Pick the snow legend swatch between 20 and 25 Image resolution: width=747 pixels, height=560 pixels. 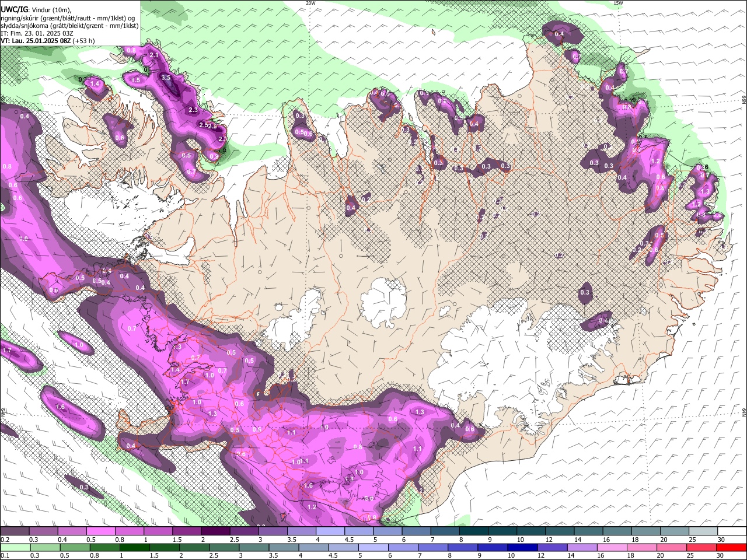pyautogui.click(x=675, y=531)
